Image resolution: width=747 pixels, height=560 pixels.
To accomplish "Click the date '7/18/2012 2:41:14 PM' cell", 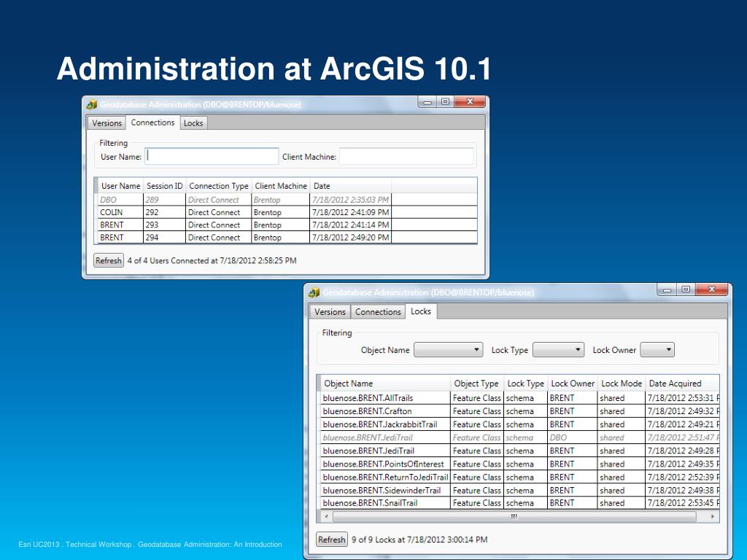I will pyautogui.click(x=351, y=225).
